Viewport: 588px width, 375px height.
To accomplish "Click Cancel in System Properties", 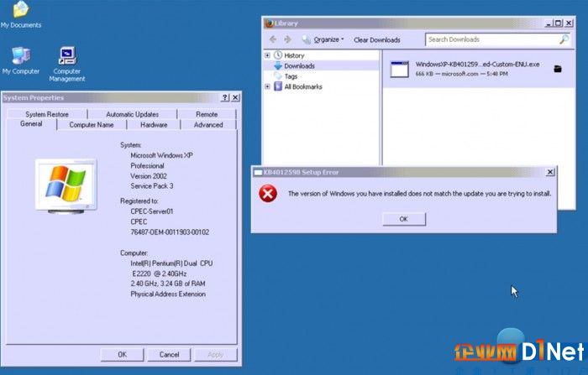I will point(169,354).
